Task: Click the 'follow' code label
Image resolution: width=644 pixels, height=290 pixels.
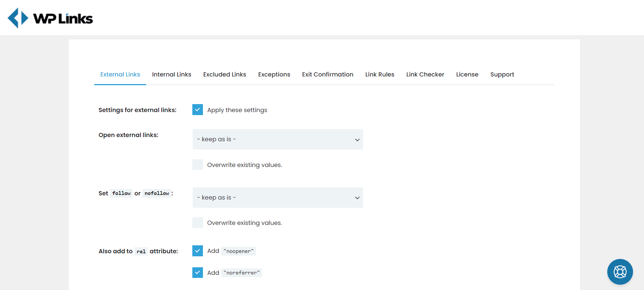Action: pos(121,193)
